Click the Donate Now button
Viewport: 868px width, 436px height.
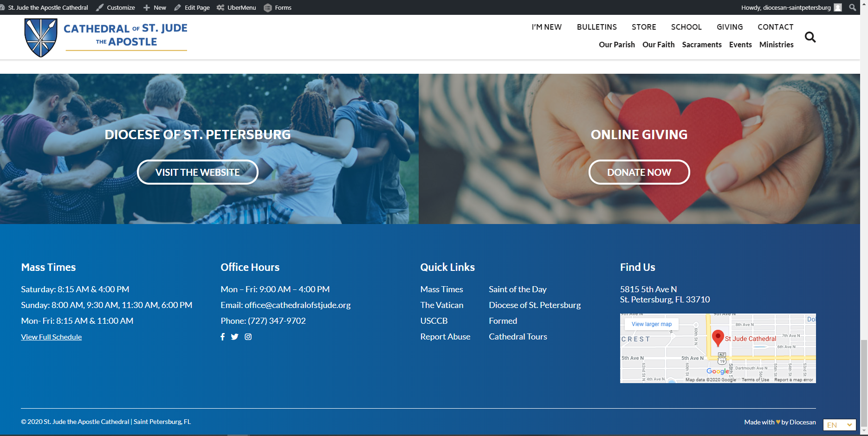[x=639, y=172]
